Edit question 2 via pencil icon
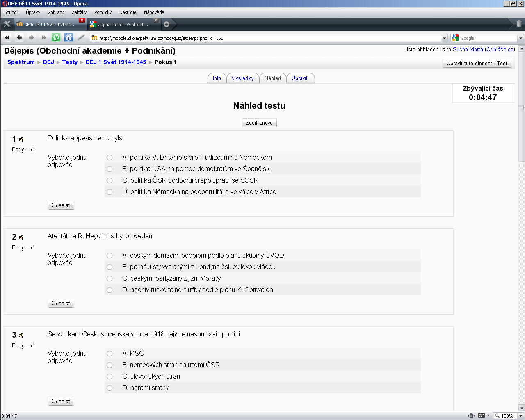The image size is (525, 420). 21,237
